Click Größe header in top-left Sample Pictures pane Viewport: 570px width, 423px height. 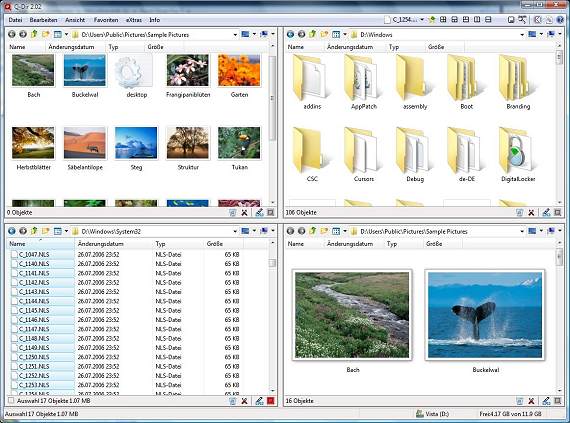164,47
